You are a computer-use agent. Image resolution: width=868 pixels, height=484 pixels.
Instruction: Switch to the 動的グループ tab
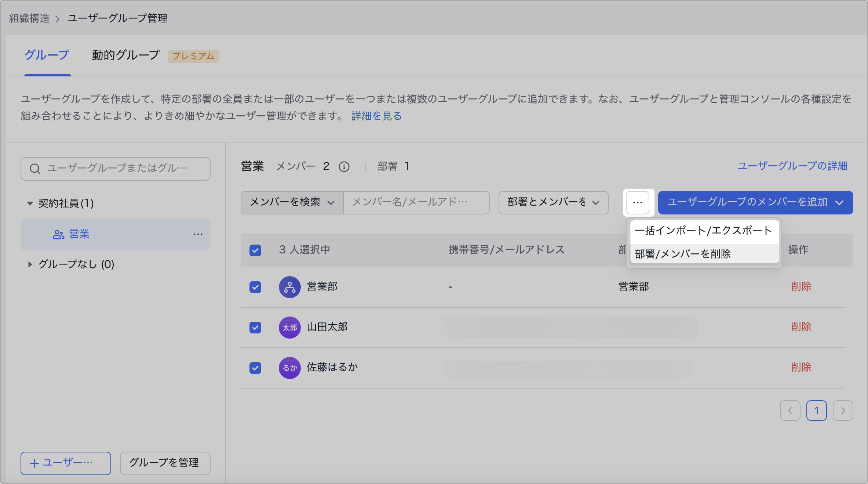125,55
